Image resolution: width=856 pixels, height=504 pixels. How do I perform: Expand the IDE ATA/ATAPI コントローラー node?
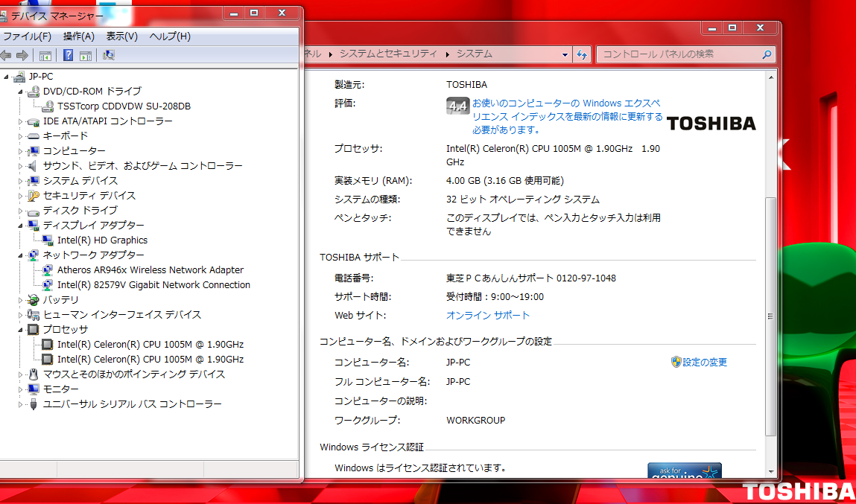(x=21, y=121)
